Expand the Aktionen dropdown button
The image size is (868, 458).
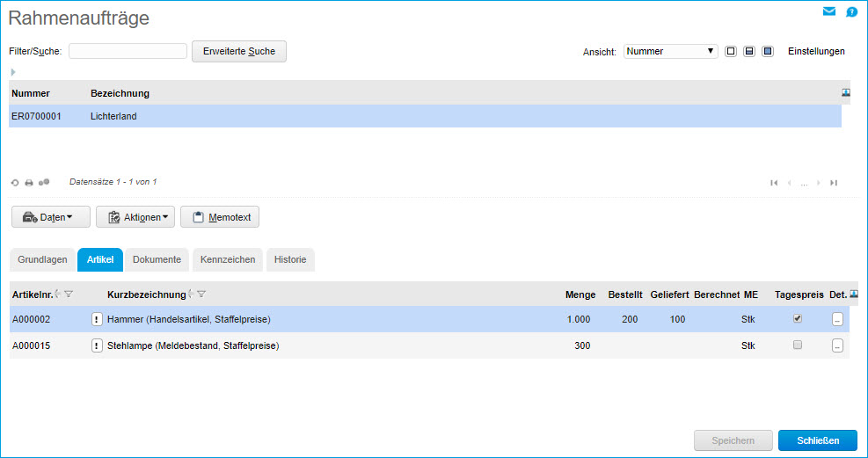[135, 217]
